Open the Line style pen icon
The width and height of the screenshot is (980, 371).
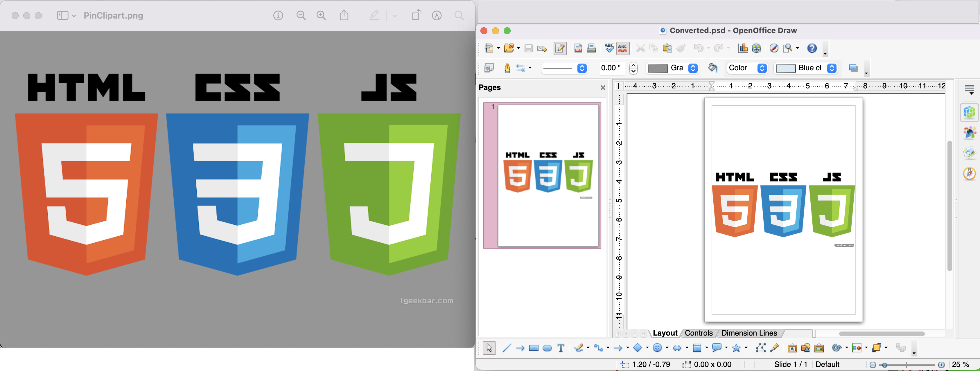507,68
